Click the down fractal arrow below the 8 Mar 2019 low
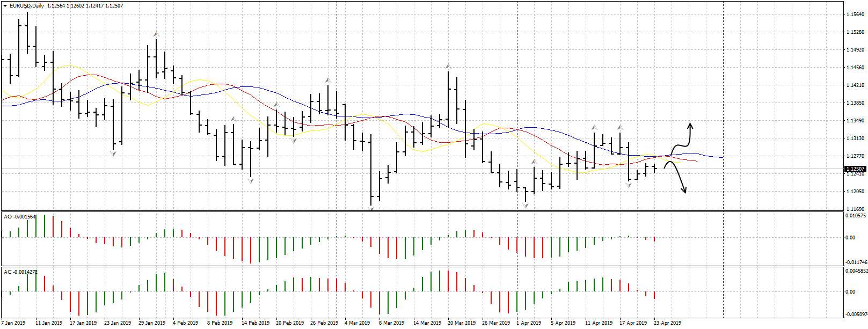Viewport: 868px width, 329px height. [x=371, y=208]
